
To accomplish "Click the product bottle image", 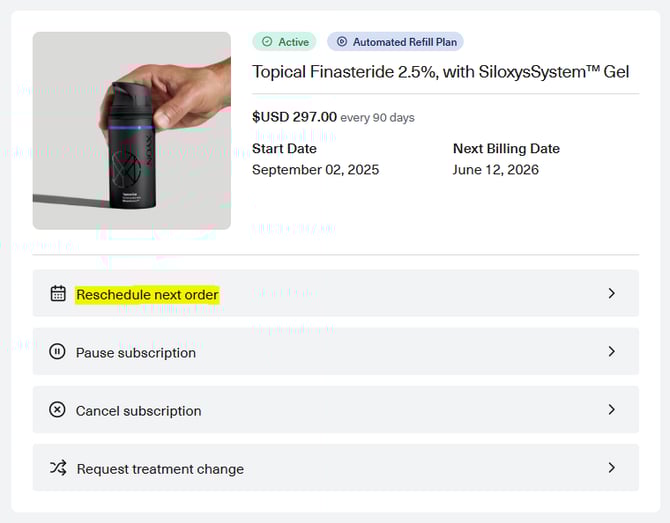I will pyautogui.click(x=132, y=131).
